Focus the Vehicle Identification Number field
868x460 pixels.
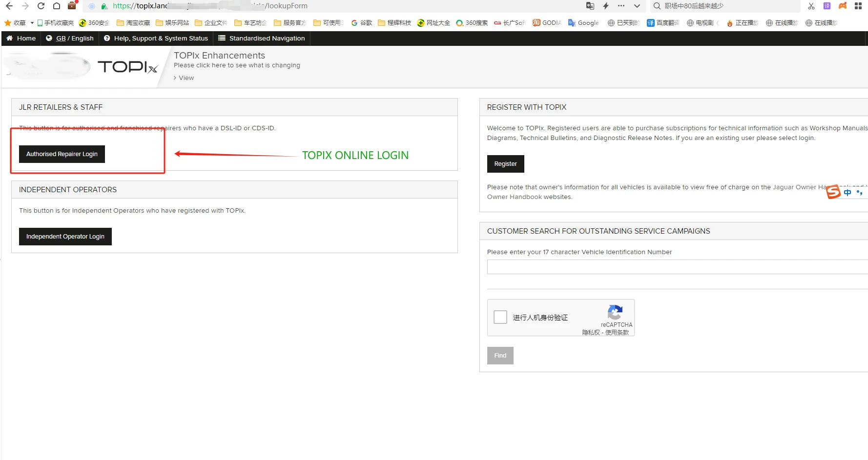coord(678,267)
